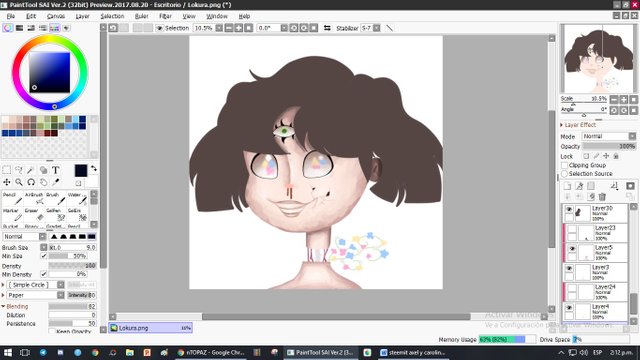
Task: Select the rectangular Selection tool
Action: coord(7,170)
